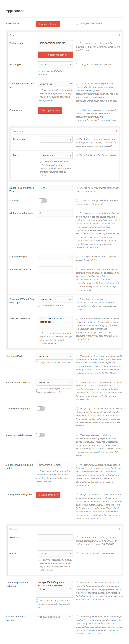Delete the Gmail application entry

pos(118,35)
